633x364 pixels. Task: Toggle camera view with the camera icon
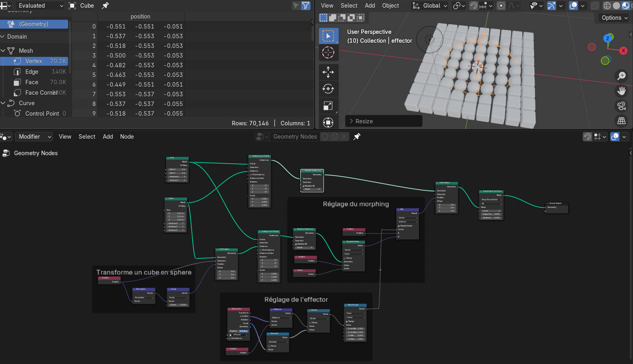click(622, 106)
